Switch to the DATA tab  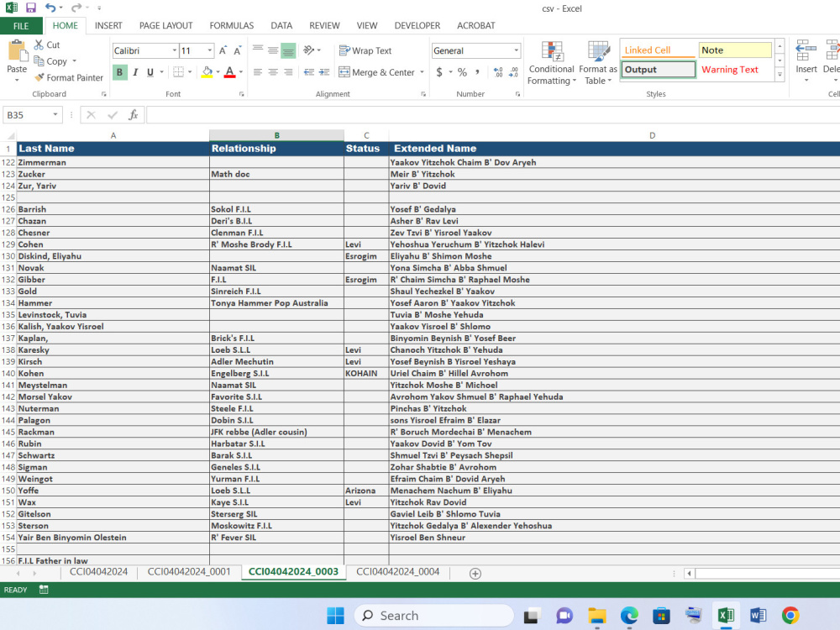pyautogui.click(x=281, y=26)
